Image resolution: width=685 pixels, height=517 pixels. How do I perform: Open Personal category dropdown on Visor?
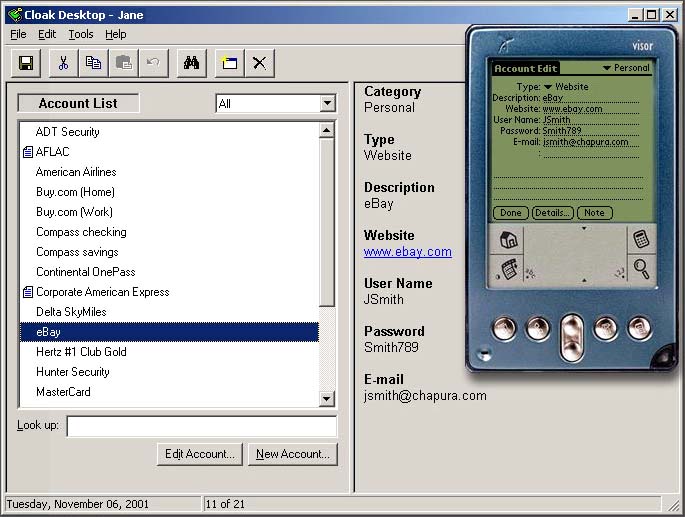point(626,68)
